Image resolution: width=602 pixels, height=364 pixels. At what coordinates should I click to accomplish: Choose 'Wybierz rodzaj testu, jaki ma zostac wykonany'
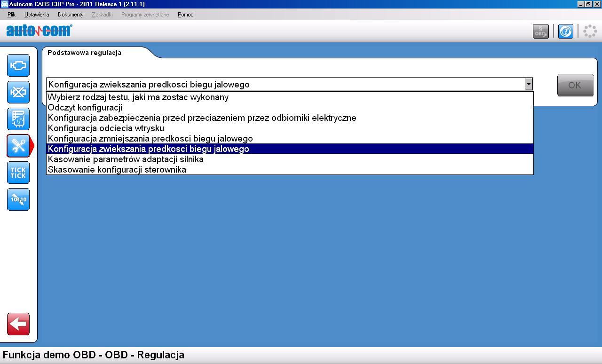click(x=290, y=97)
